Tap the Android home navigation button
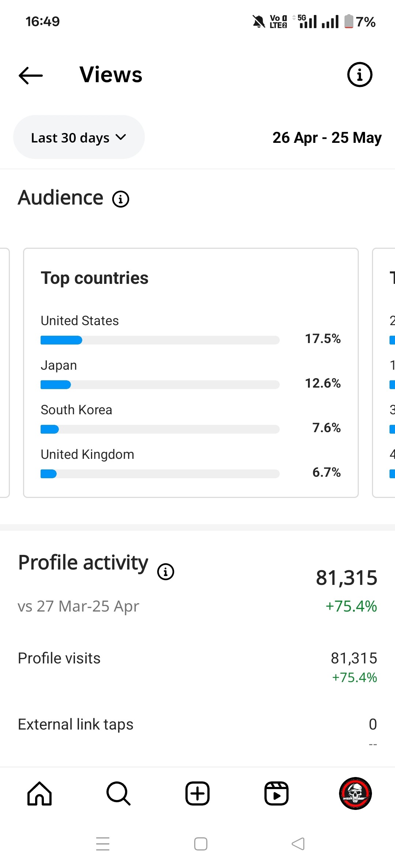395x868 pixels. tap(201, 844)
